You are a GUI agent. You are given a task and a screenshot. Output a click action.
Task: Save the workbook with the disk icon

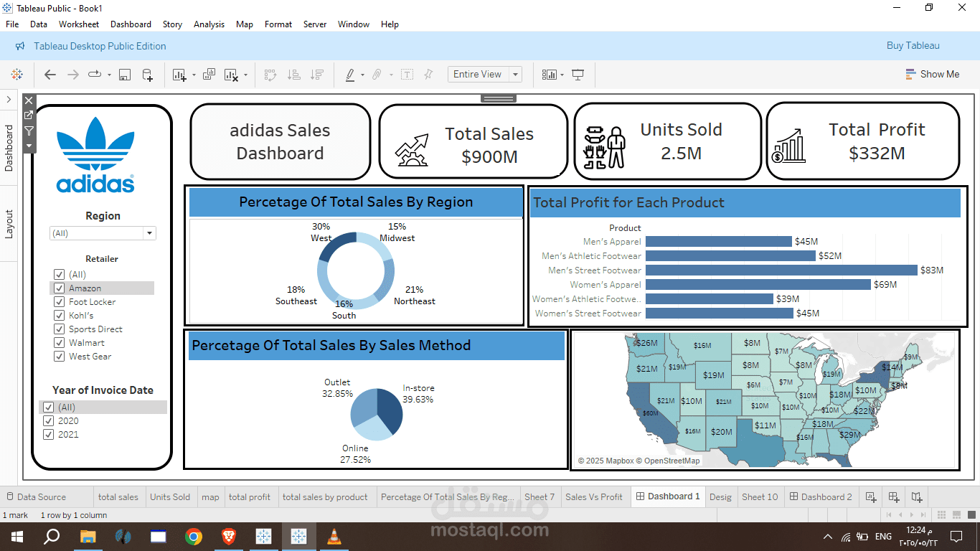click(124, 75)
